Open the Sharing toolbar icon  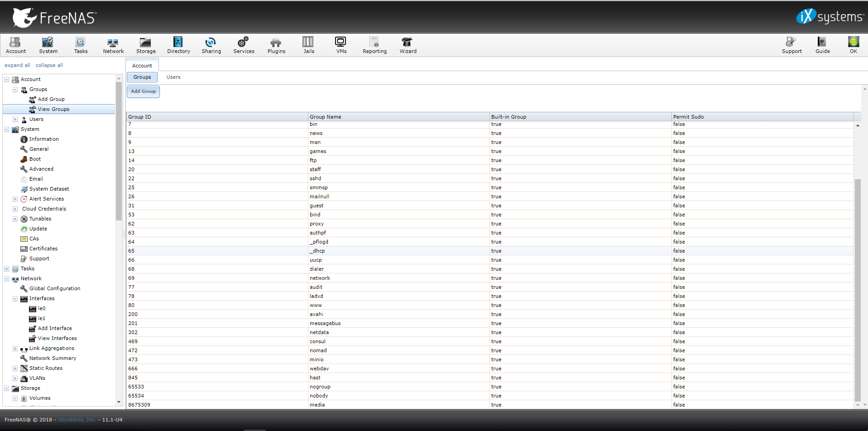click(x=211, y=45)
